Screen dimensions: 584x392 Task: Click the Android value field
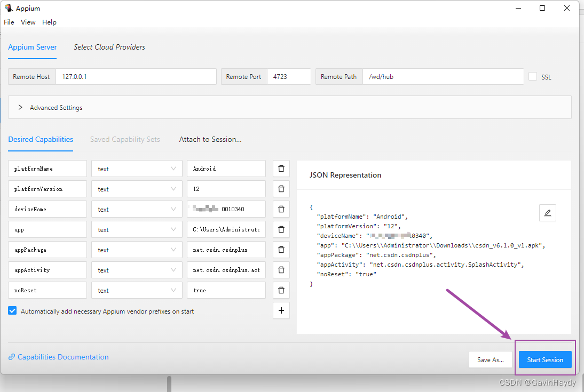226,169
